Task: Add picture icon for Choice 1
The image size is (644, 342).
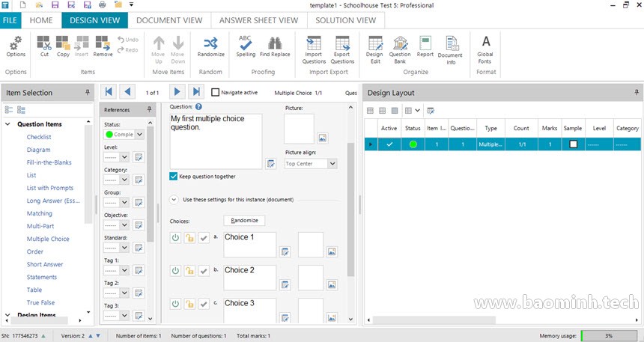Action: 332,251
